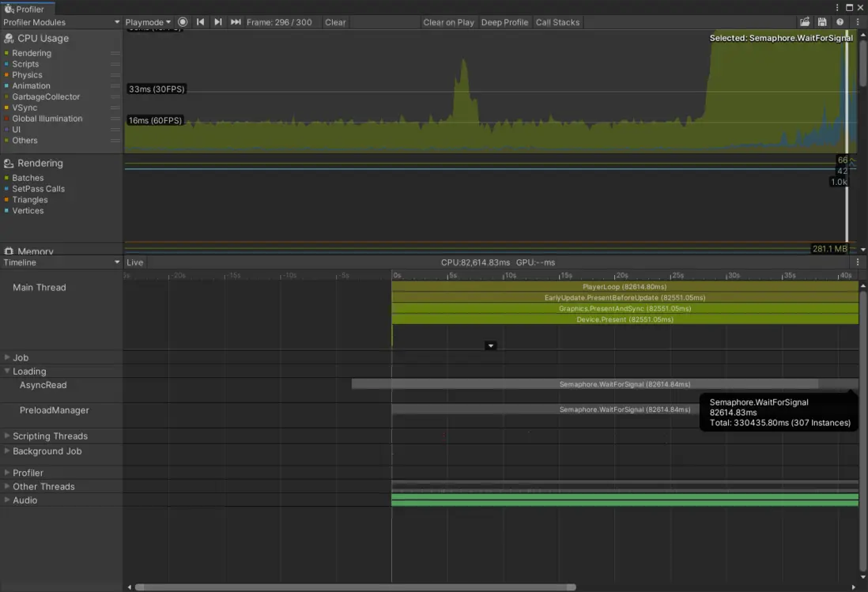Expand the Scripting Threads group
Viewport: 868px width, 592px height.
pos(8,436)
